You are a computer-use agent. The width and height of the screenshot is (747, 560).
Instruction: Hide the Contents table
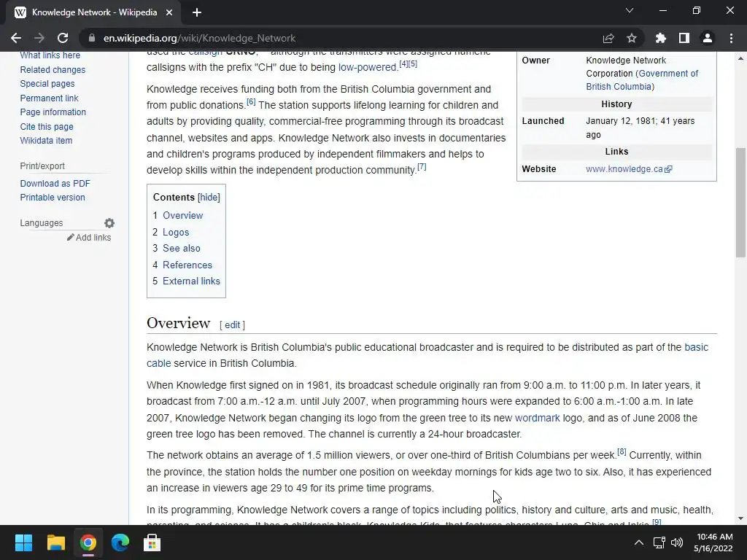tap(209, 197)
